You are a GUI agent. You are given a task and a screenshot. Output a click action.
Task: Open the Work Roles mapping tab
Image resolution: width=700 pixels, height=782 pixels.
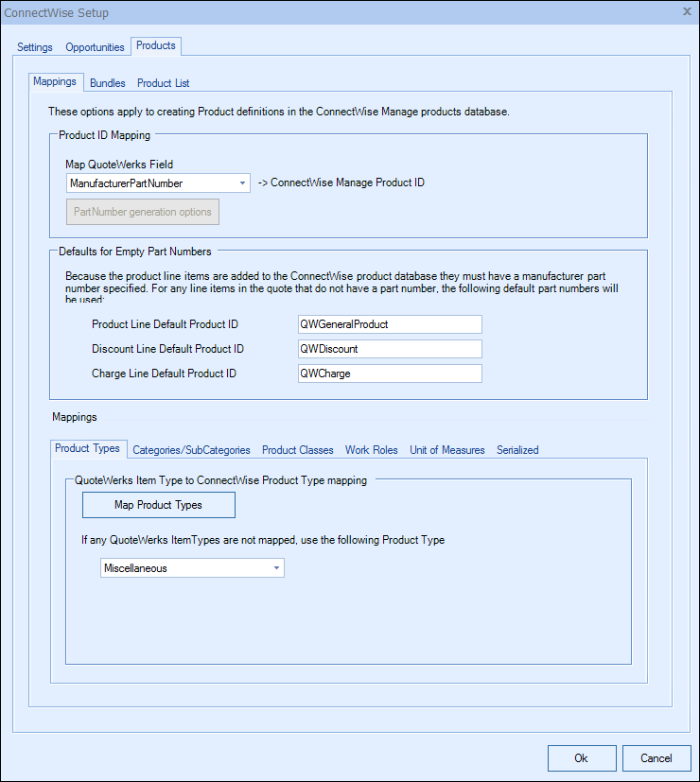(x=371, y=450)
